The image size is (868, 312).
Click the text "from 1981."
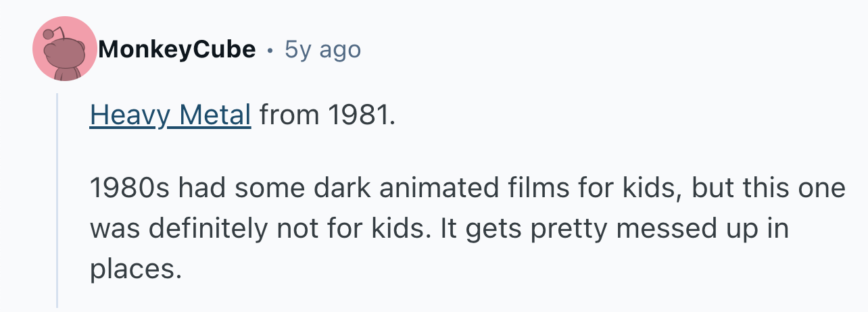326,115
